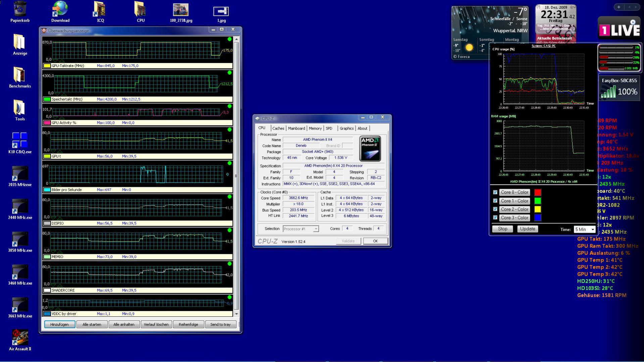
Task: Select the K10 C&Q.exe shortcut
Action: pyautogui.click(x=20, y=143)
